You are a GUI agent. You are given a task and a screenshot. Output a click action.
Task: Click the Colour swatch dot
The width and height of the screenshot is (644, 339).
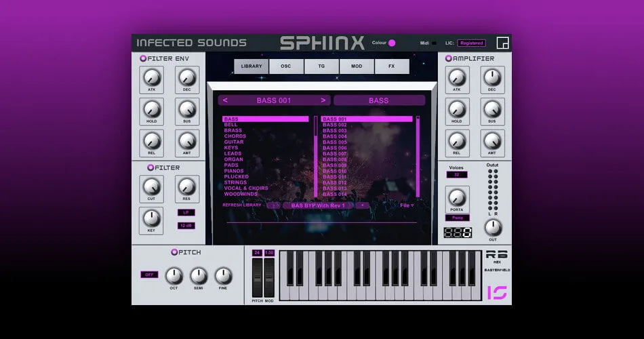[392, 43]
